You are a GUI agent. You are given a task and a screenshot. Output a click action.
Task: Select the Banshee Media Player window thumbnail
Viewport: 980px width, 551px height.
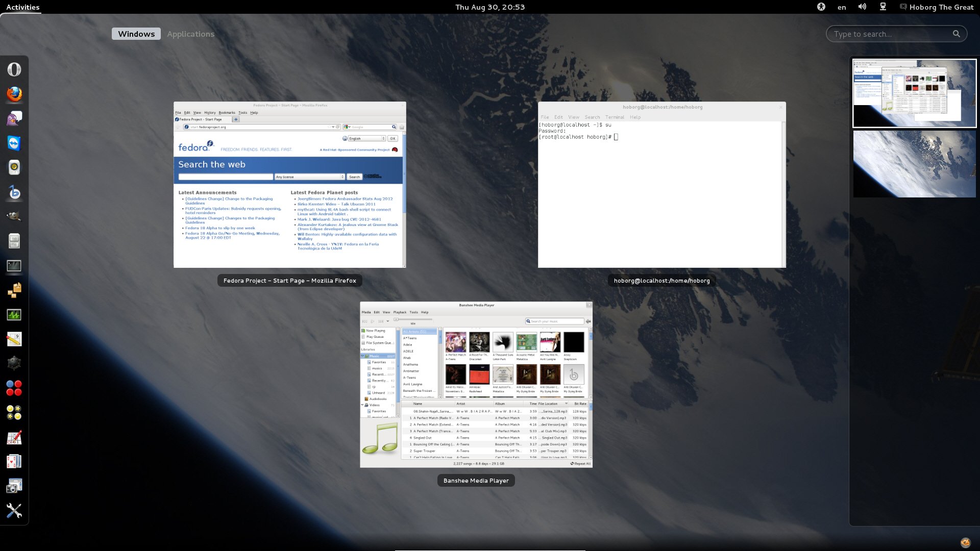point(476,385)
